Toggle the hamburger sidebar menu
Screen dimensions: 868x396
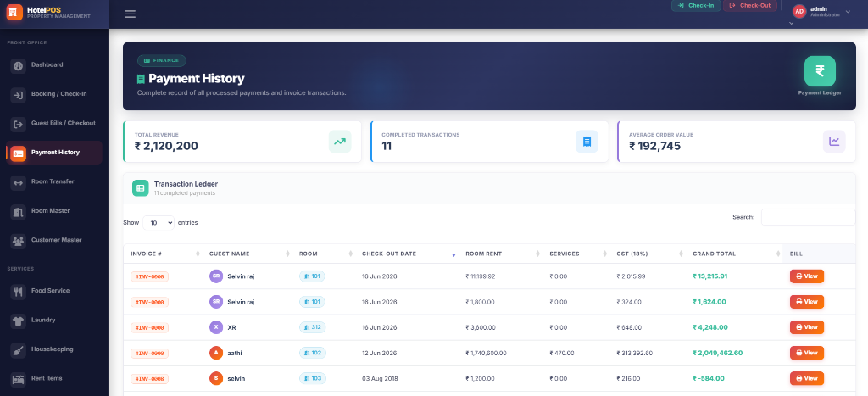[130, 14]
